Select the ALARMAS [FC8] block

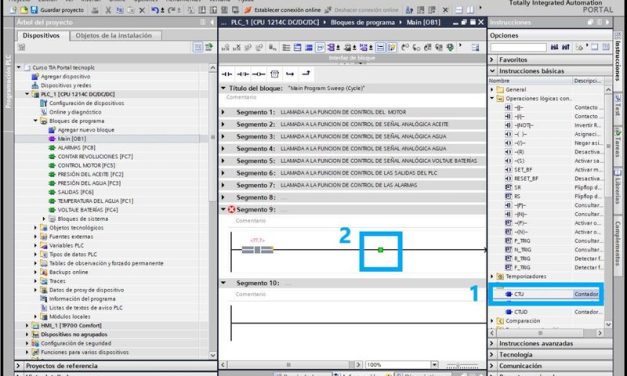tap(76, 148)
